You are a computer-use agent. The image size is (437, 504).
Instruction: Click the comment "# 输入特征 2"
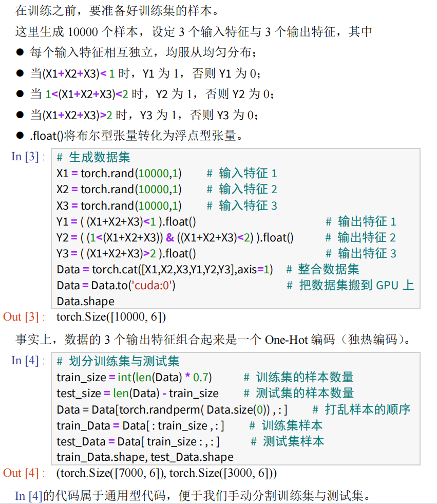[x=242, y=190]
